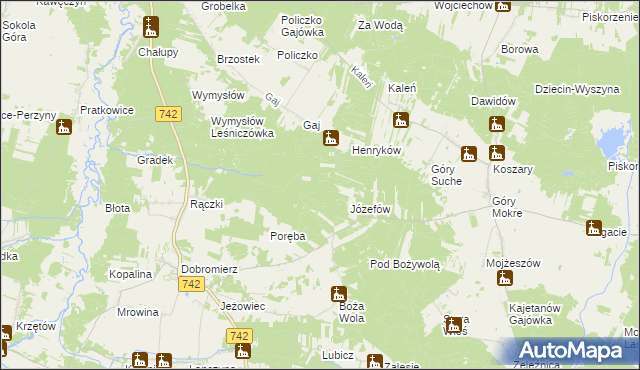Select the Borowa place label
Screen dimensions: 640x370
pyautogui.click(x=520, y=49)
